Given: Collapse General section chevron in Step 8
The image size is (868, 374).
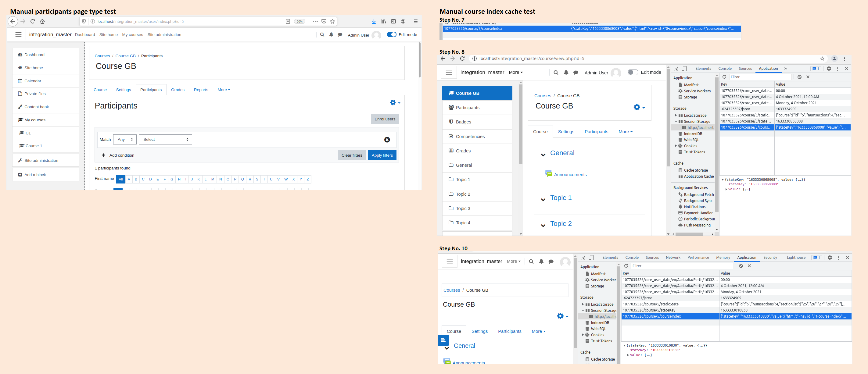Looking at the screenshot, I should click(543, 155).
